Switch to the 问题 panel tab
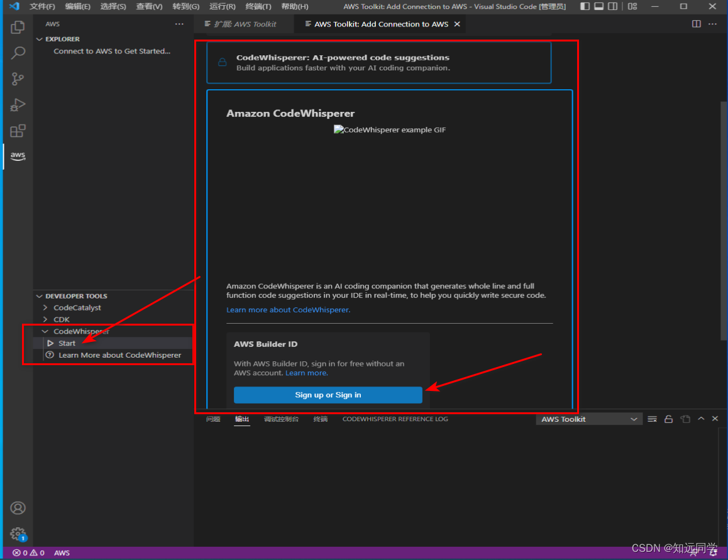Viewport: 728px width, 560px height. tap(213, 419)
